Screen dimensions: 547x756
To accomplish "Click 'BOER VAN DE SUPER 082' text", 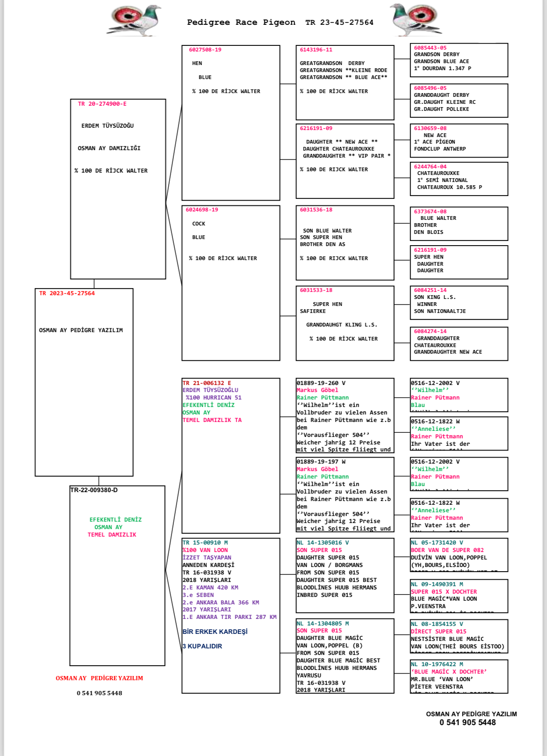I will (x=447, y=550).
